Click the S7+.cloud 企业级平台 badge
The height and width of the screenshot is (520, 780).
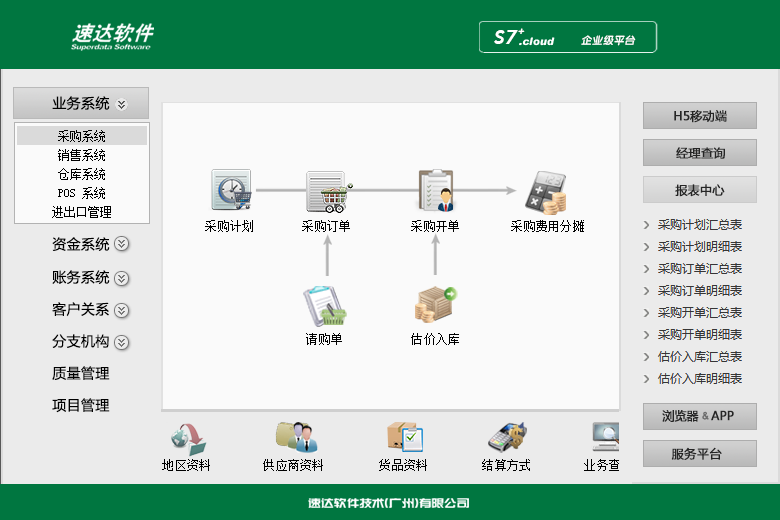pos(568,37)
